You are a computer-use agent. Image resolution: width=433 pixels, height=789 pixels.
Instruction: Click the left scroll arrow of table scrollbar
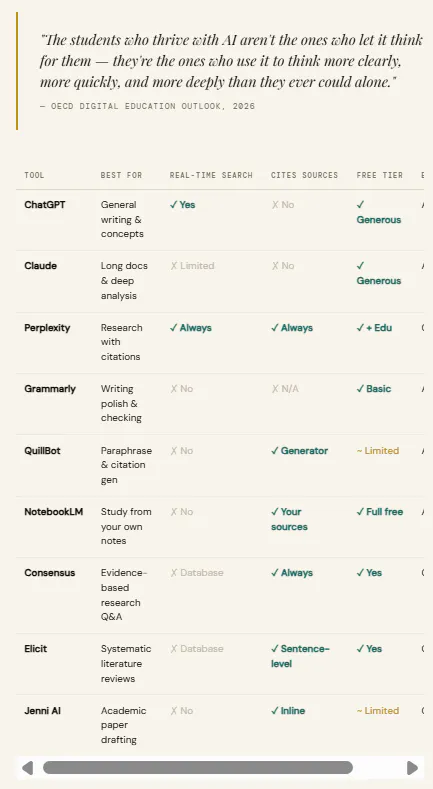(27, 768)
